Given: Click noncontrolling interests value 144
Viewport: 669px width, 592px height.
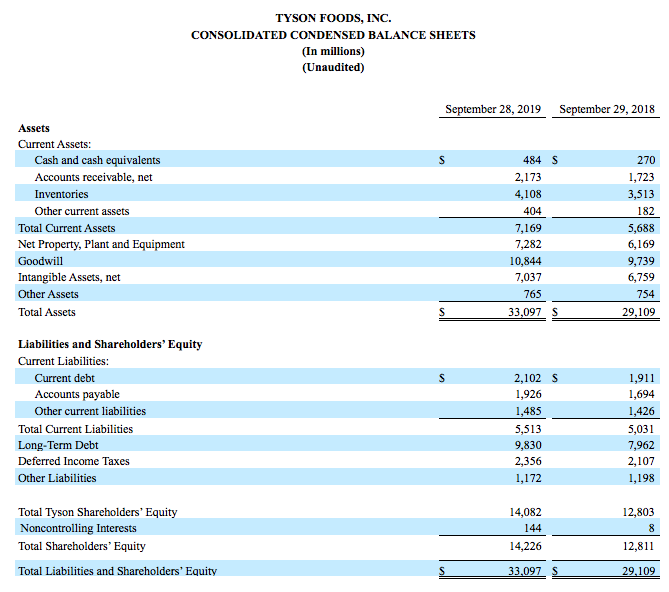Looking at the screenshot, I should tap(532, 528).
